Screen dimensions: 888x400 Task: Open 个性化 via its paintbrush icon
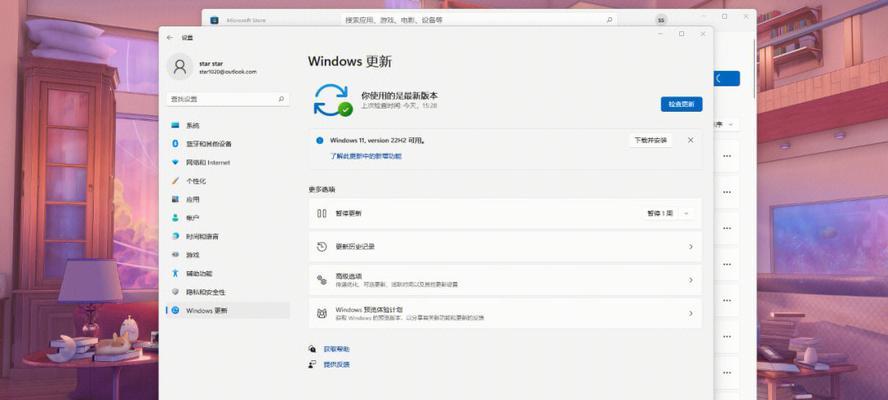click(176, 181)
